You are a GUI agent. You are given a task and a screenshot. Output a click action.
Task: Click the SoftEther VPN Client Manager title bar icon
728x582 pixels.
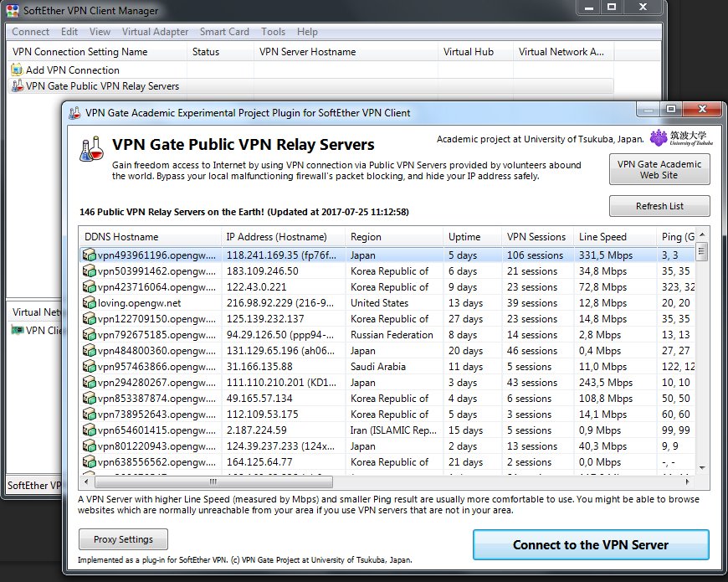pyautogui.click(x=13, y=10)
